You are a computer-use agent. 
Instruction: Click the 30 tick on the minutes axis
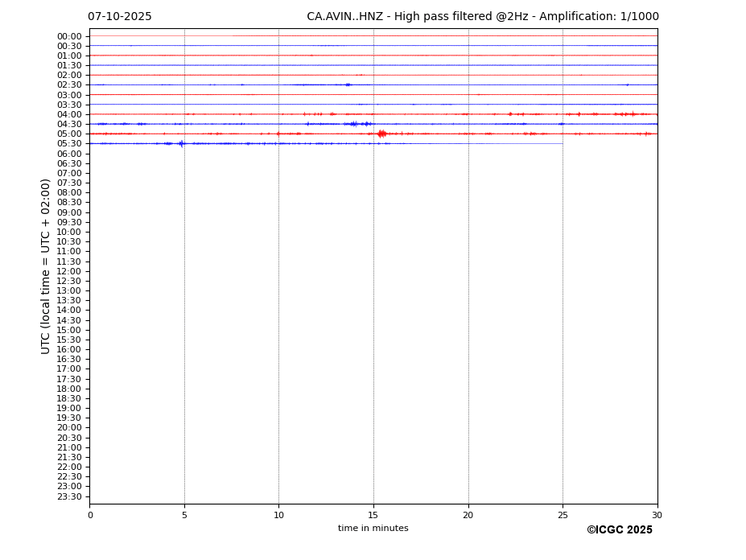click(x=657, y=516)
